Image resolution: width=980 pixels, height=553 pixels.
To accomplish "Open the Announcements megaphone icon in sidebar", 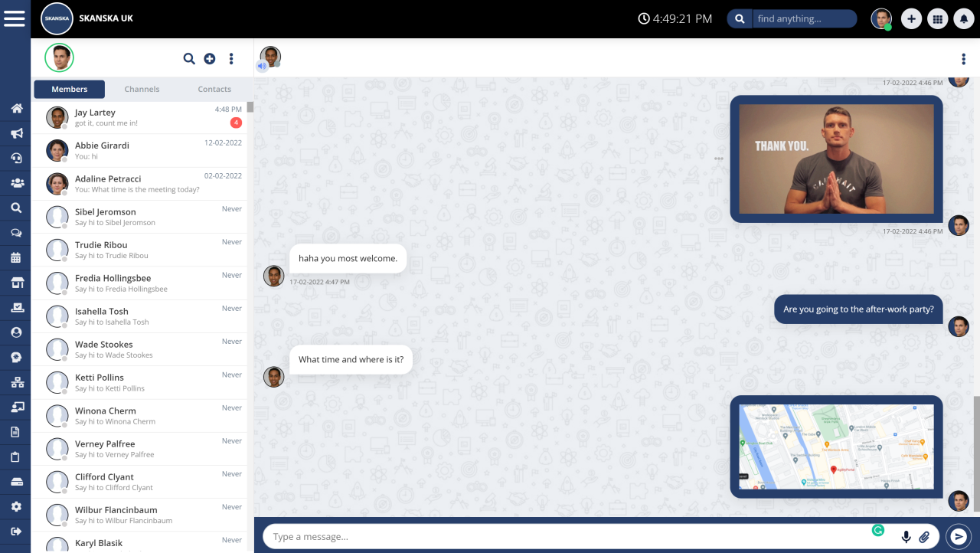I will coord(15,133).
